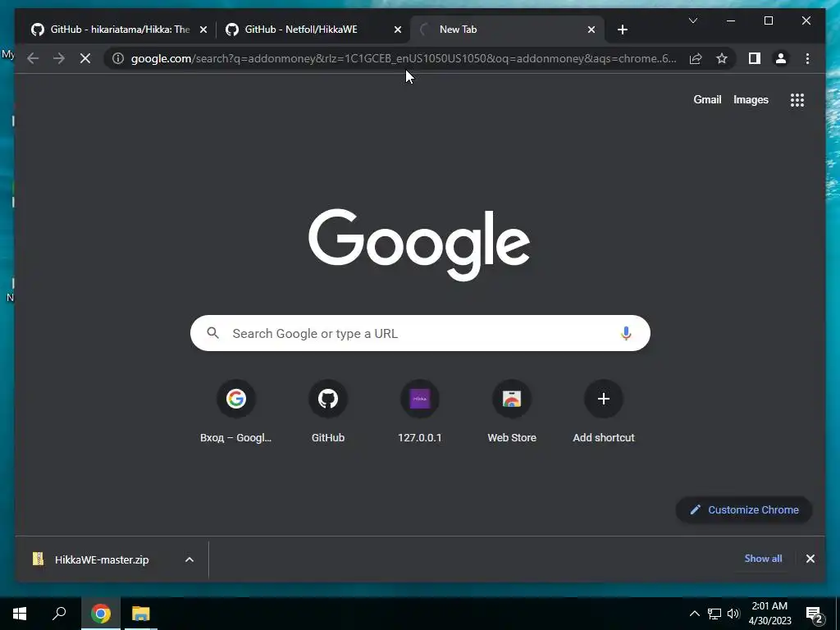The height and width of the screenshot is (630, 840).
Task: Open volume control in system tray
Action: click(x=733, y=614)
